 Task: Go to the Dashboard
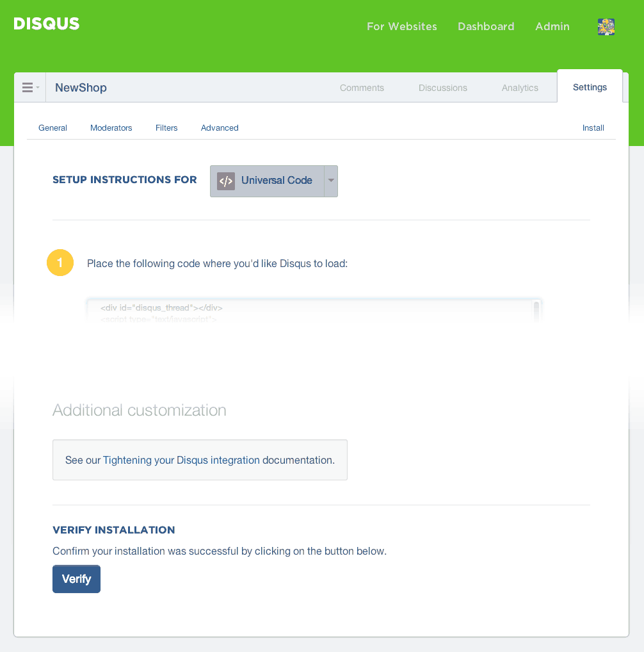[x=486, y=27]
